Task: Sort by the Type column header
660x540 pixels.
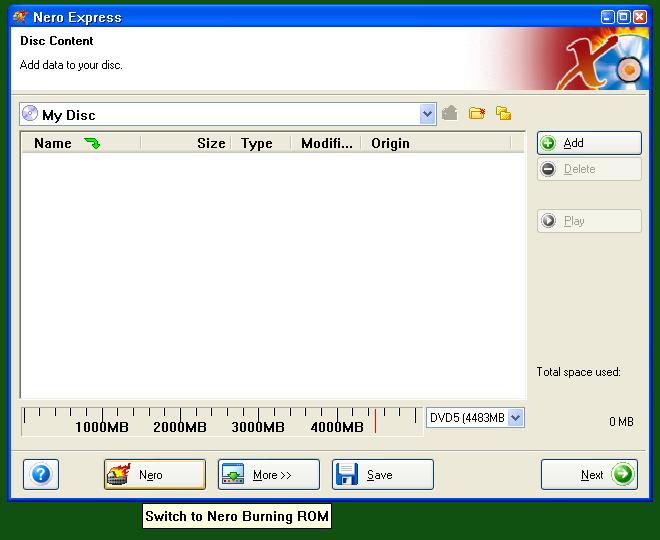Action: [x=261, y=143]
